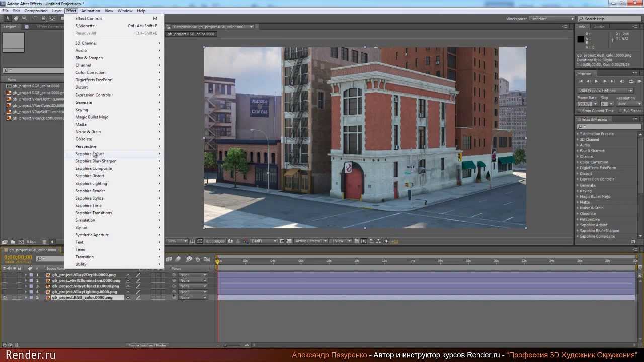Open the Composition menu

pos(36,11)
